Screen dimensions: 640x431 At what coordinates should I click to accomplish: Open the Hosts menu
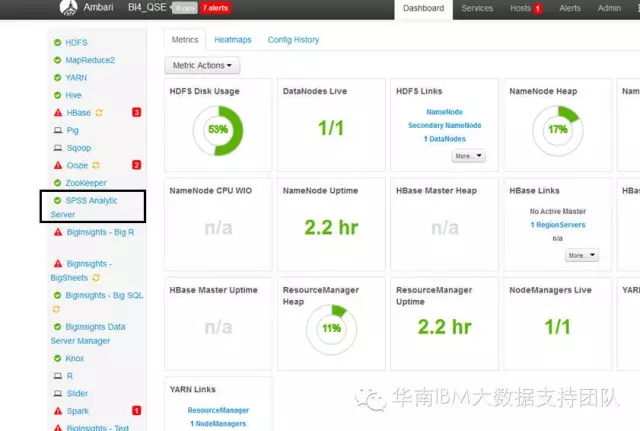click(520, 8)
